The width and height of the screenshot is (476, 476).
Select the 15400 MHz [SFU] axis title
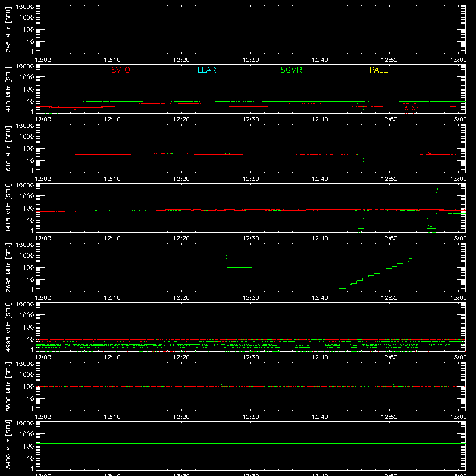[8, 446]
